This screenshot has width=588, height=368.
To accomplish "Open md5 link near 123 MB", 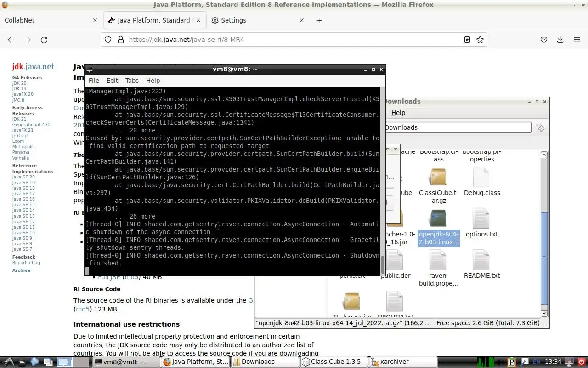I will [83, 309].
